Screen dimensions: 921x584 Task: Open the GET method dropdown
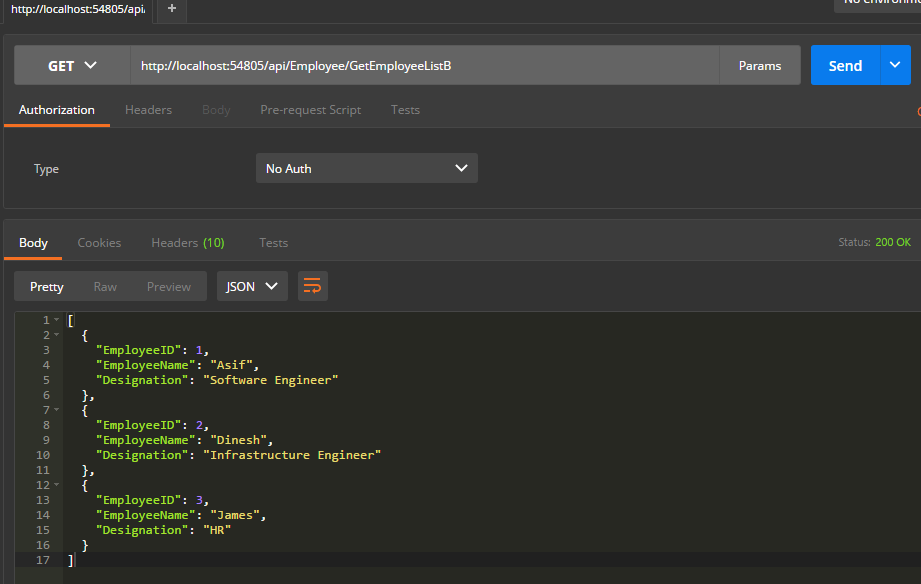pos(72,65)
